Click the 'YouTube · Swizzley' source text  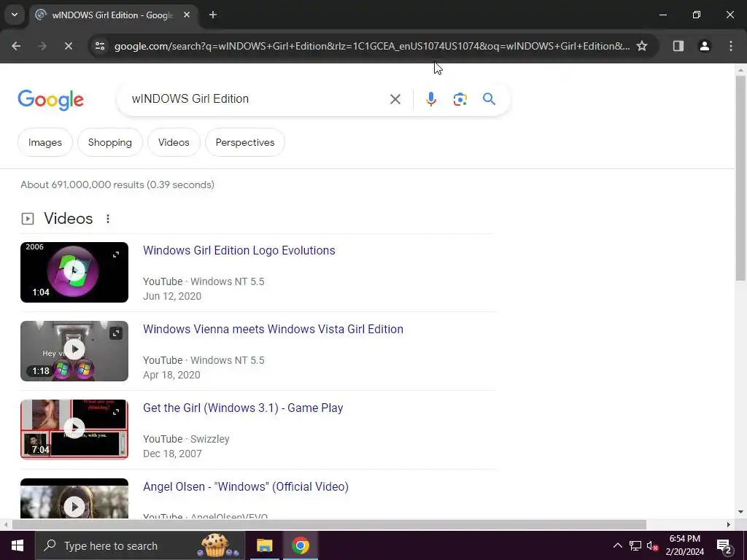(186, 439)
